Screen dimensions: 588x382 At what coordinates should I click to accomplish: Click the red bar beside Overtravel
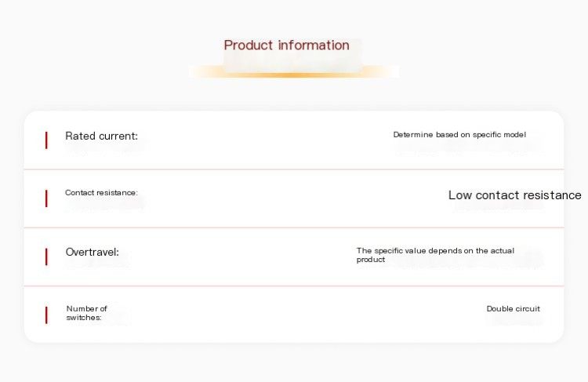[46, 256]
